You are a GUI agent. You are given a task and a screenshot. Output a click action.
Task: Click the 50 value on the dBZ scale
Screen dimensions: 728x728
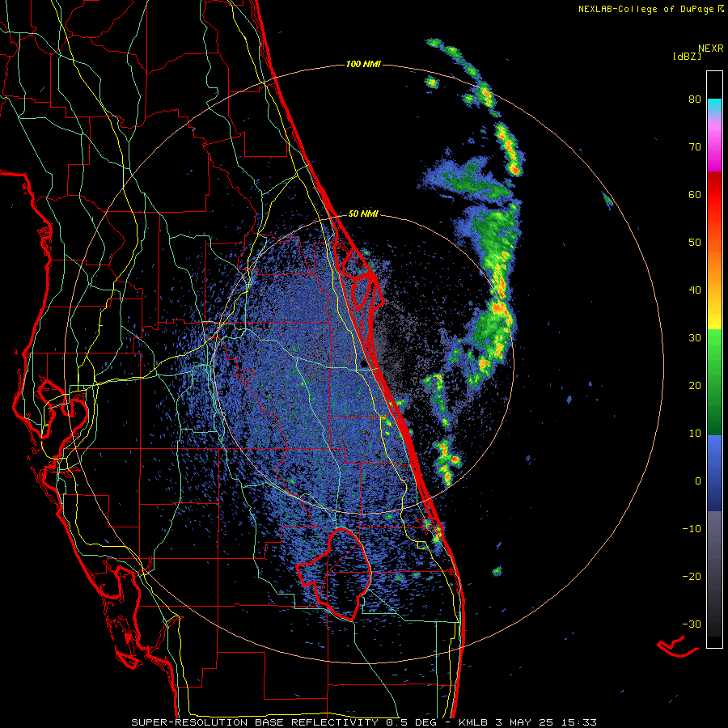pos(695,243)
